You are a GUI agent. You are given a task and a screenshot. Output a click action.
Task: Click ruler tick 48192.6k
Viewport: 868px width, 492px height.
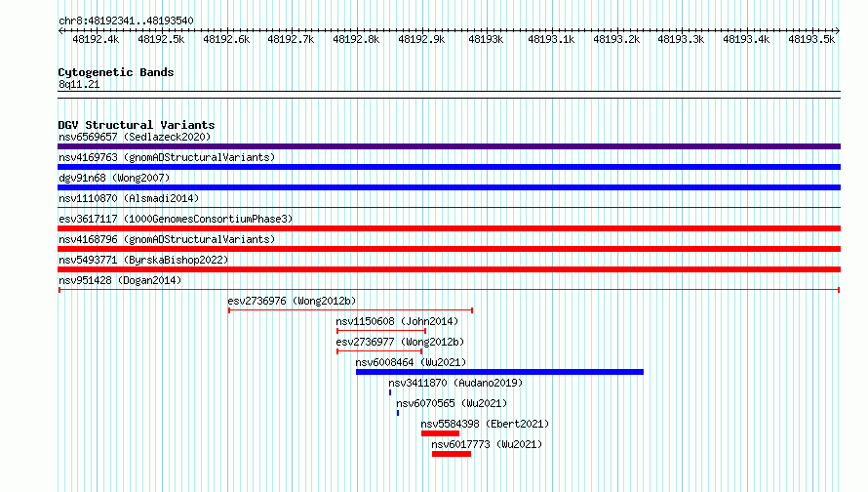(x=226, y=39)
